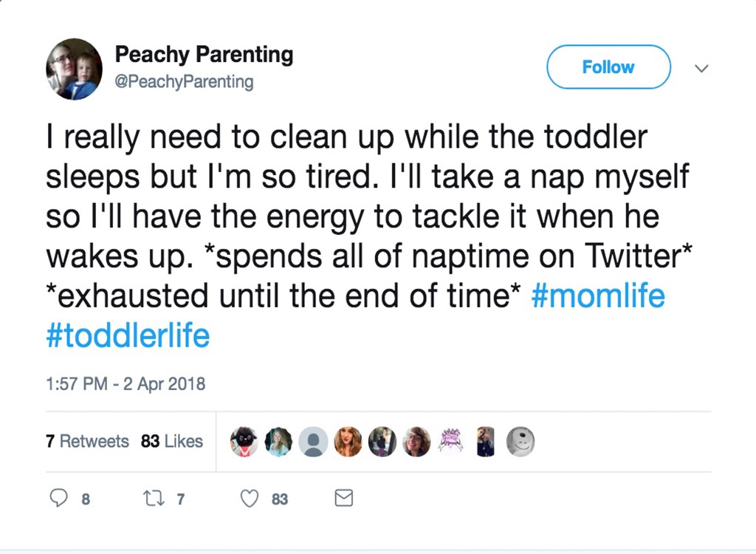Click the Peachy Parenting display name
The width and height of the screenshot is (756, 554).
204,55
